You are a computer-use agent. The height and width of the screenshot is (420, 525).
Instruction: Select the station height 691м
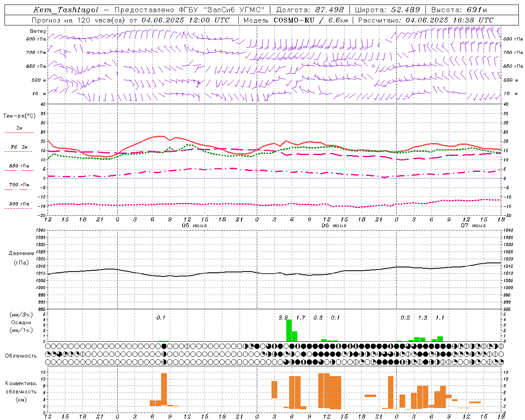point(477,10)
